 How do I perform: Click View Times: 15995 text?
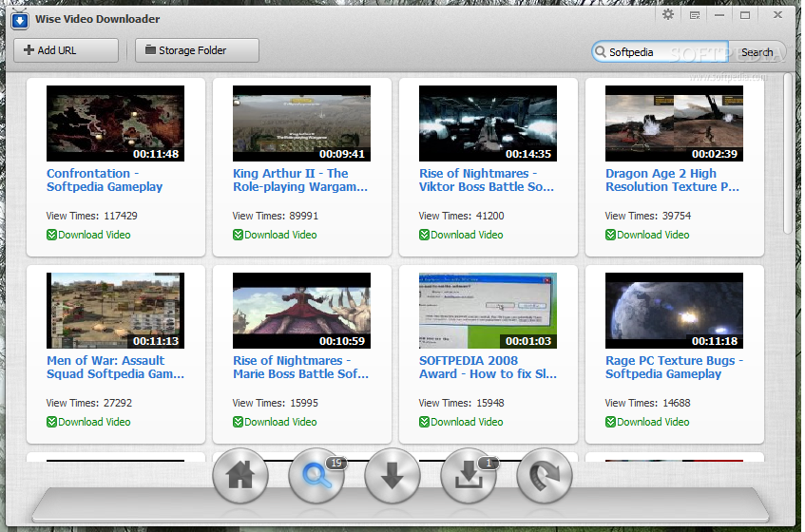point(276,403)
